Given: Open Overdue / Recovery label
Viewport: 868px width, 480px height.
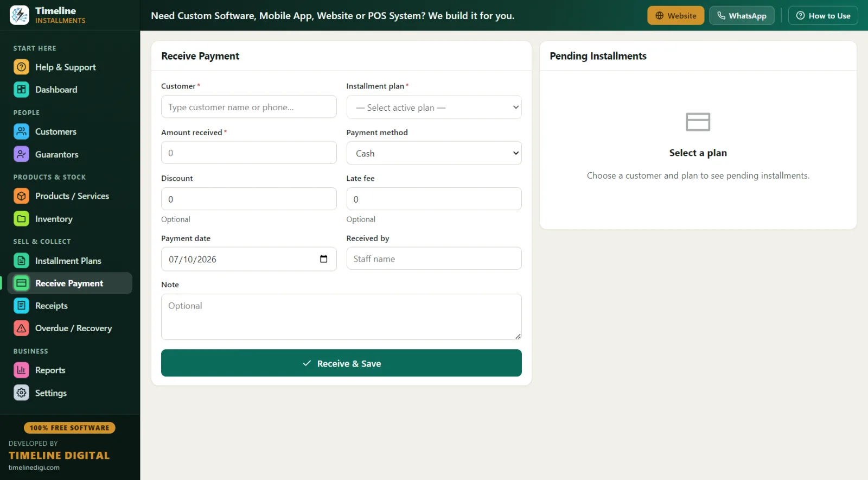Looking at the screenshot, I should (x=74, y=328).
